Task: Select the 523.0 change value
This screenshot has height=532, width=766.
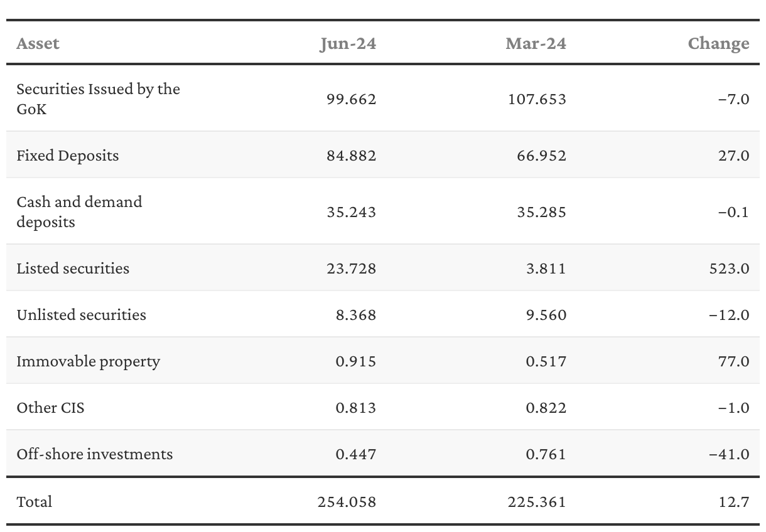Action: click(729, 269)
